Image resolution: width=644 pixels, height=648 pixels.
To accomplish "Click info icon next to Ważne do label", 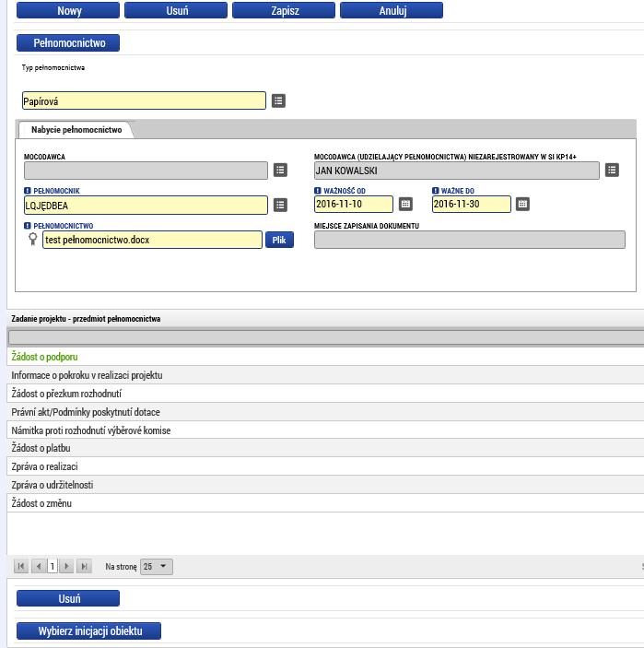I will coord(435,191).
